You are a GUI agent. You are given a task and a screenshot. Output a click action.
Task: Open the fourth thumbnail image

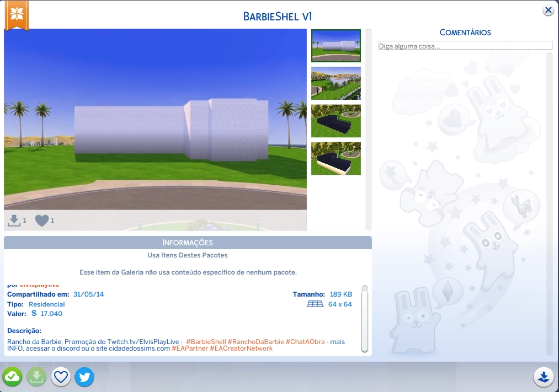tap(336, 158)
